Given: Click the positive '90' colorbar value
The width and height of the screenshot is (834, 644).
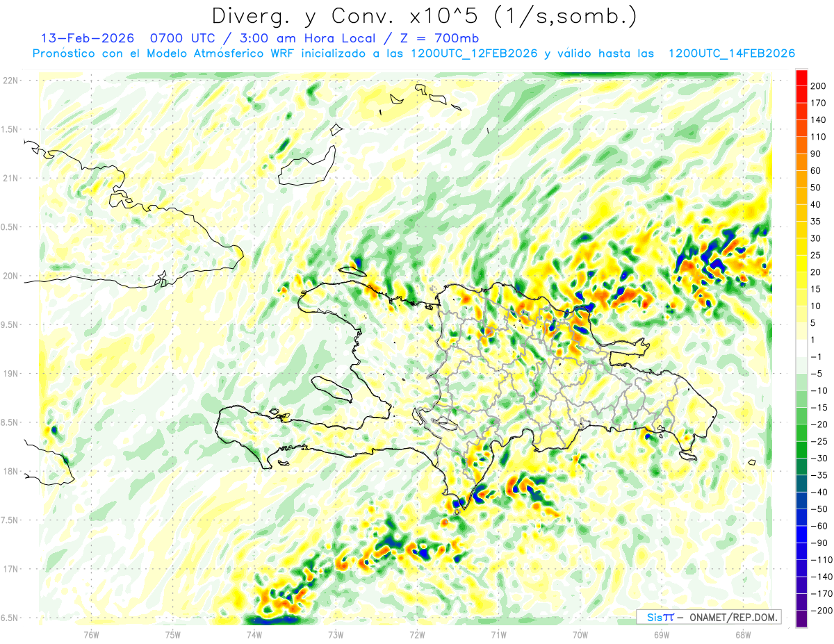Looking at the screenshot, I should pos(817,154).
